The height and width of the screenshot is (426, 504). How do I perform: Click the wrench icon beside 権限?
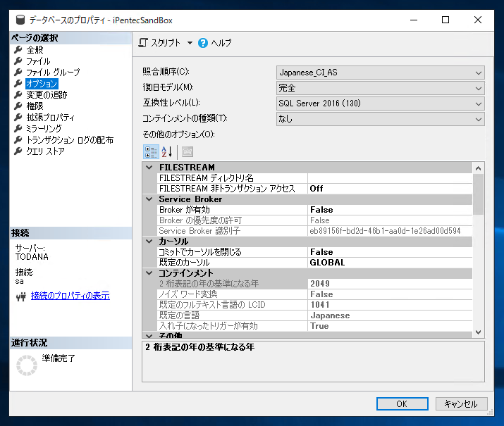(x=18, y=106)
